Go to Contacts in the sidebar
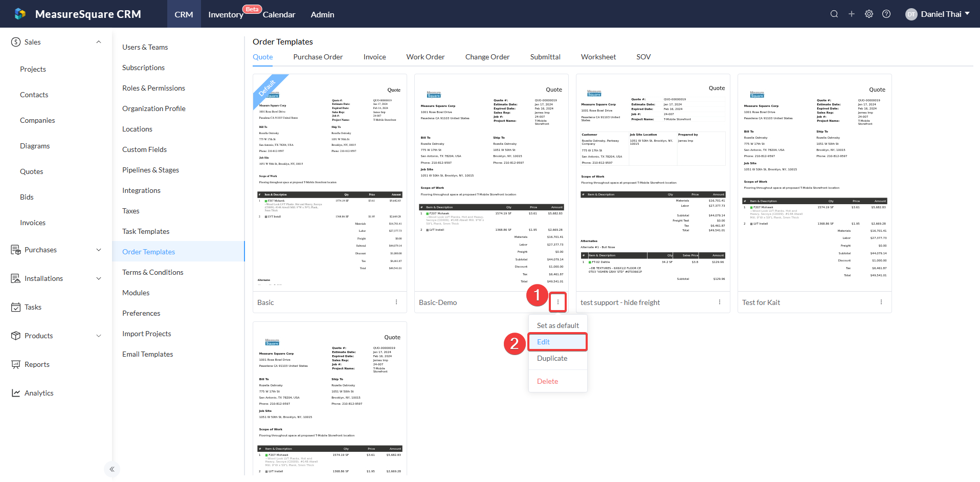 34,95
